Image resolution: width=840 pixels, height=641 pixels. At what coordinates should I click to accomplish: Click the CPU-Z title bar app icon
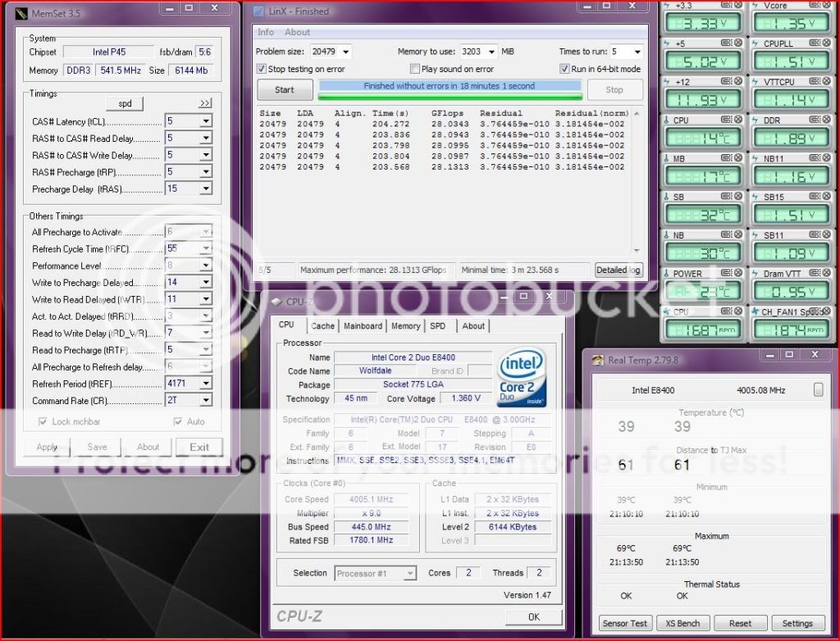[277, 302]
